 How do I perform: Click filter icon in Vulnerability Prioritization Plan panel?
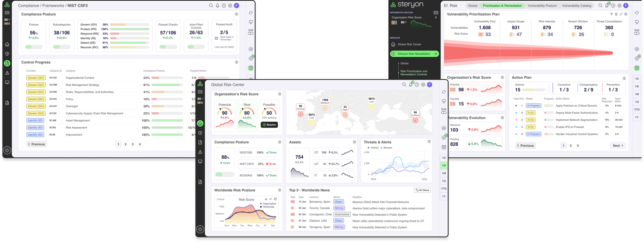611,14
